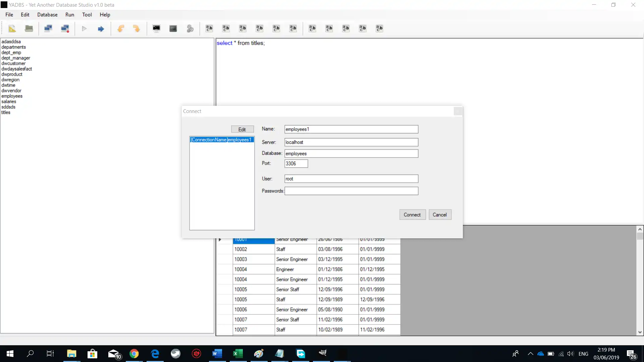Select the titles table in list
The image size is (644, 362).
pyautogui.click(x=6, y=113)
